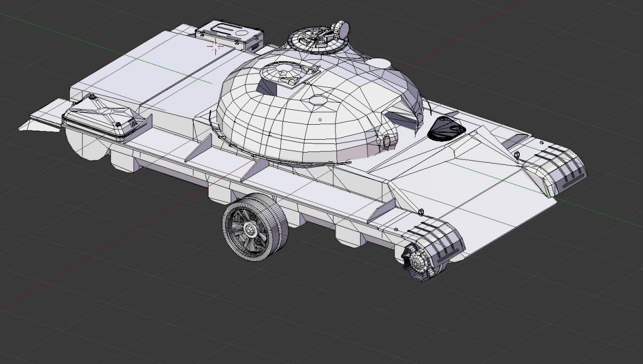Image resolution: width=643 pixels, height=364 pixels.
Task: Select the orange origin dot on turret
Action: point(320,119)
